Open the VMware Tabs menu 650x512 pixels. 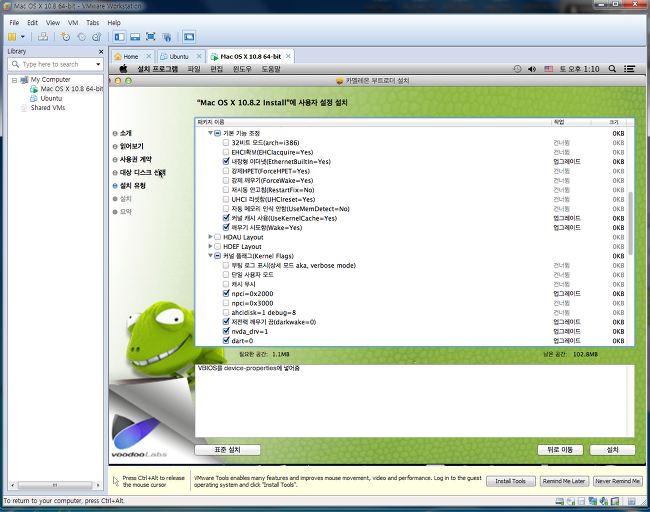click(92, 23)
